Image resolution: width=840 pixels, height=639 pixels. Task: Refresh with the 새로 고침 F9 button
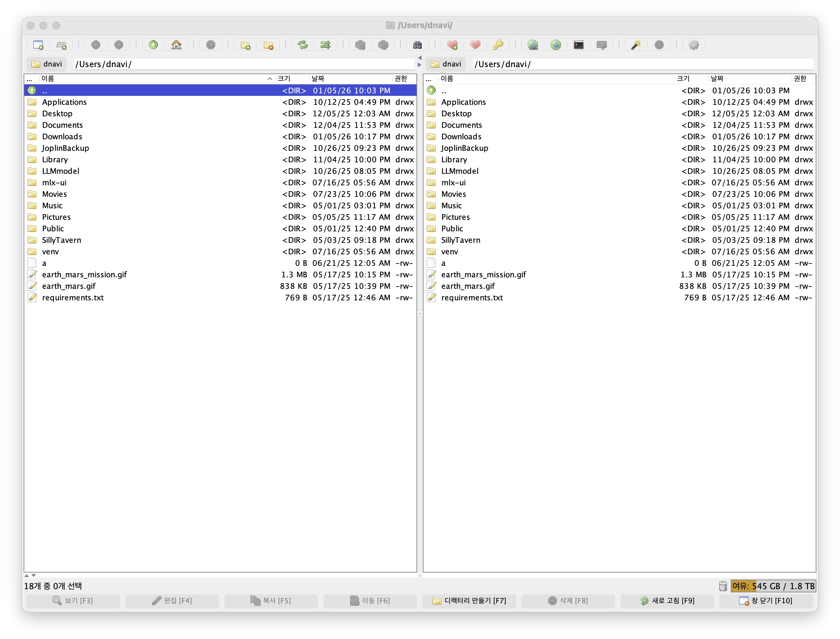click(667, 601)
